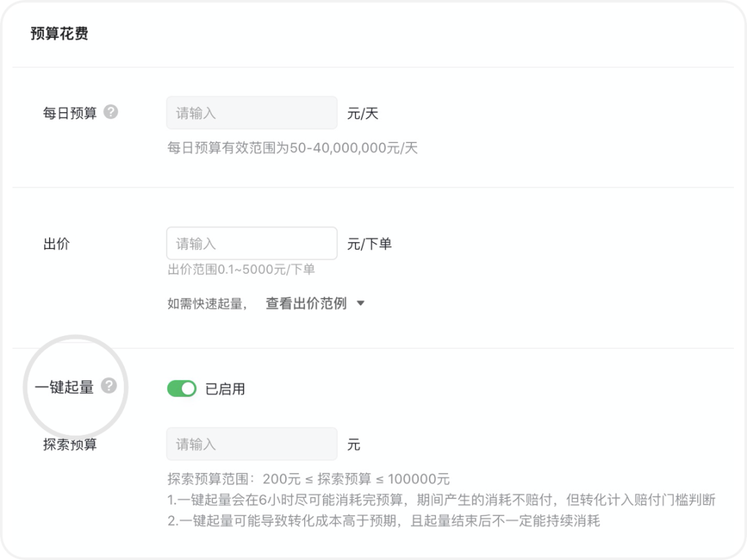Click the 如需快速起量 text
747x560 pixels.
[x=207, y=304]
